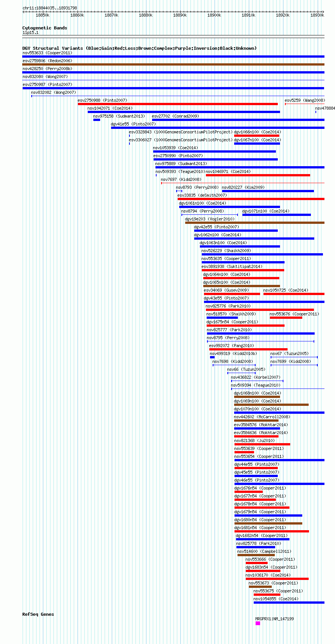Click DGV Structural Variants track title

pyautogui.click(x=140, y=48)
